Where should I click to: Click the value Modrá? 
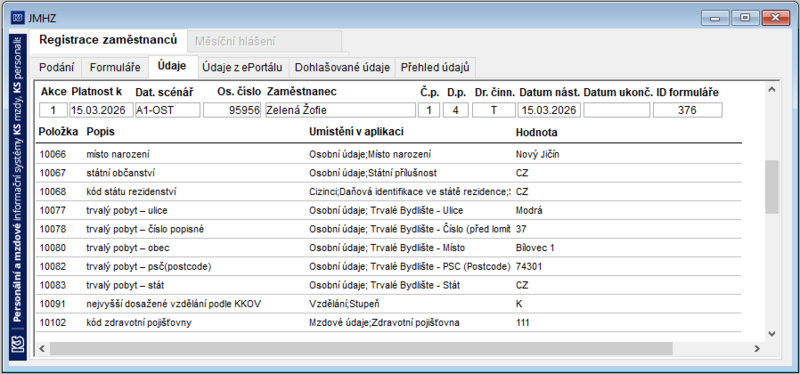tap(529, 210)
